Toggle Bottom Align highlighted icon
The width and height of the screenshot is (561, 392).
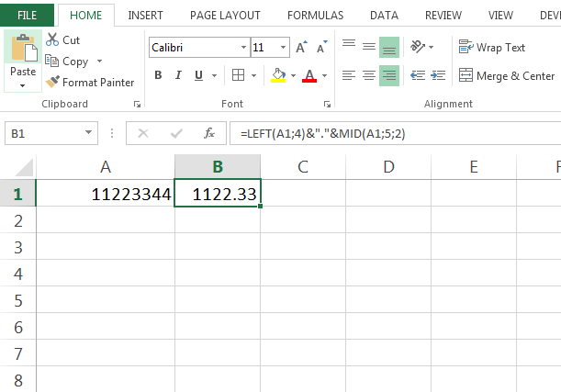[x=389, y=47]
